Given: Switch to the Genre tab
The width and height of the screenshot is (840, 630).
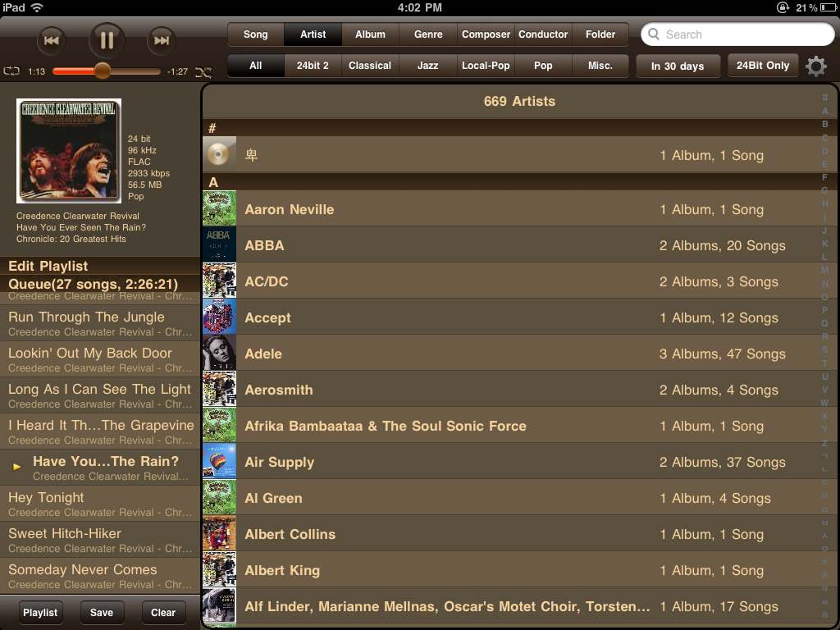Looking at the screenshot, I should [428, 34].
